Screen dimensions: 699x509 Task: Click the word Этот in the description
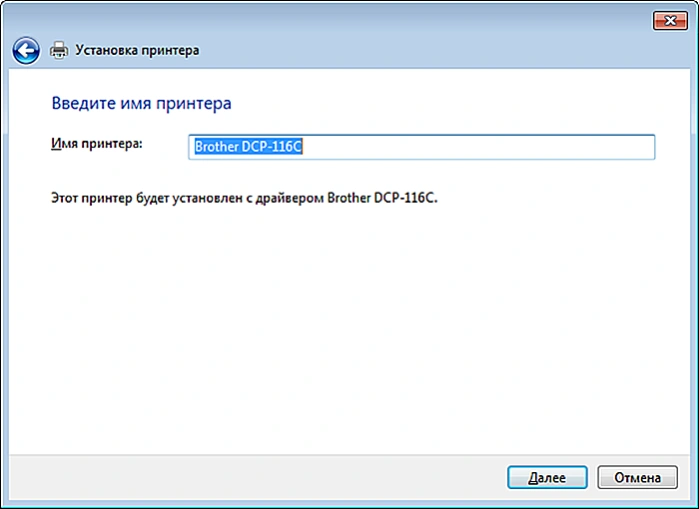click(x=66, y=198)
